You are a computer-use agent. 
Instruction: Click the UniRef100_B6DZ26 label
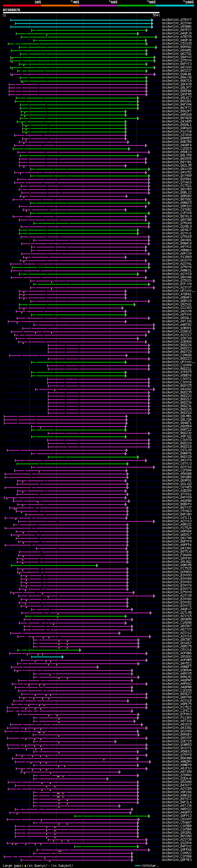(x=177, y=345)
